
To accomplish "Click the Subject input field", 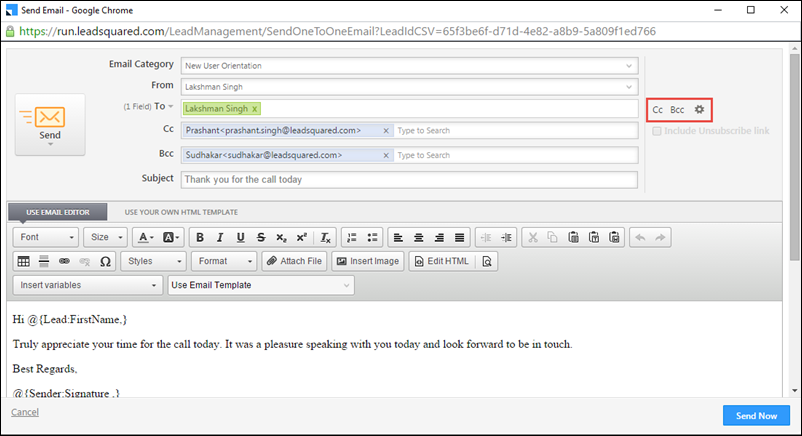I will tap(409, 180).
